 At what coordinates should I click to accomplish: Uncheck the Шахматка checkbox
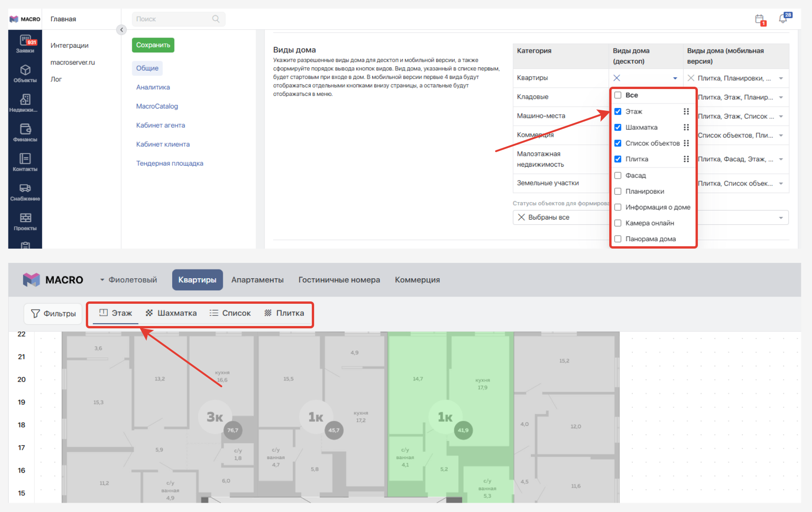click(618, 128)
